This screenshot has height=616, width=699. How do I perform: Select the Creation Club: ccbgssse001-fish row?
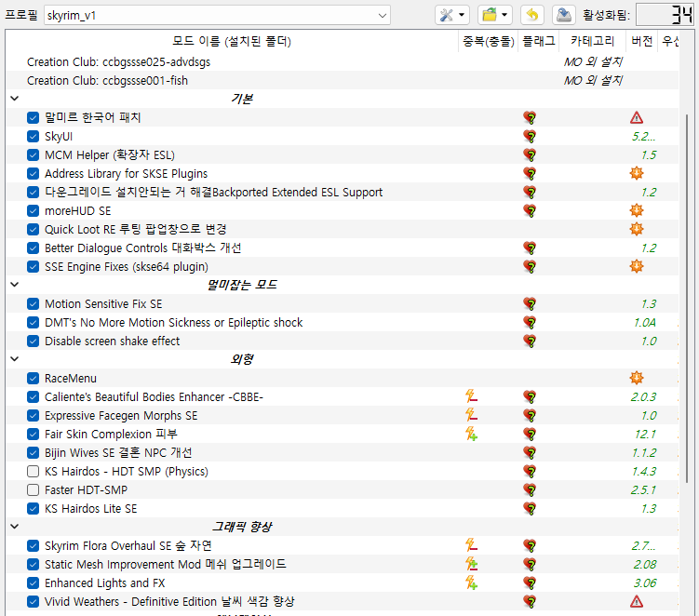coord(343,81)
